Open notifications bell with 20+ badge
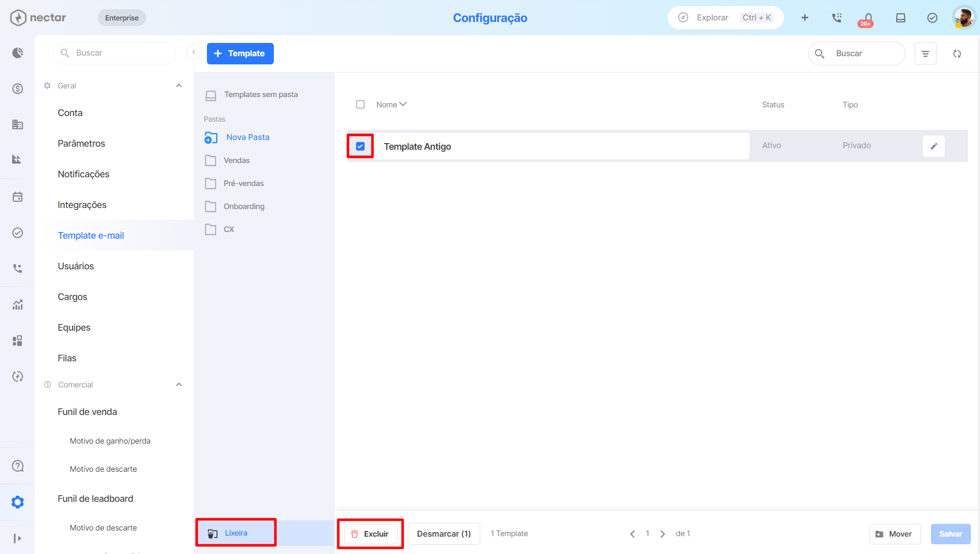 coord(868,19)
